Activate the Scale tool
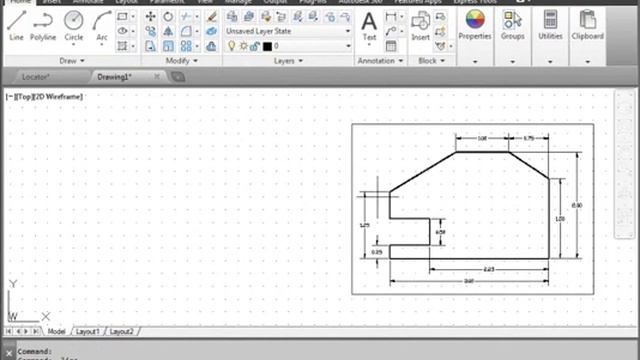Screen dimensions: 640x360 pos(168,46)
